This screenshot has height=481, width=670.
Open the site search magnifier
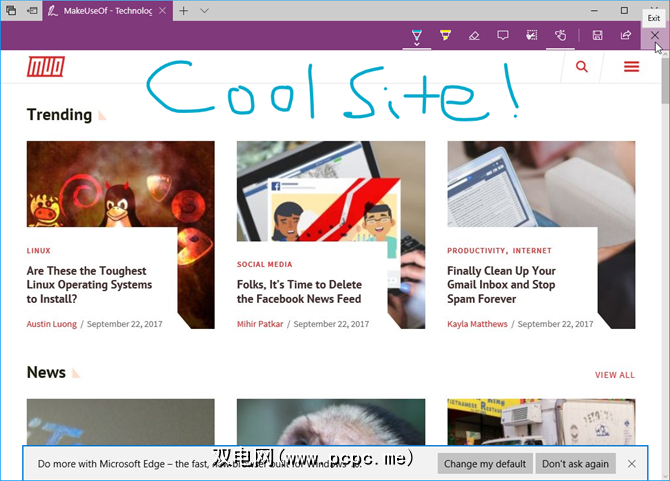pos(582,67)
